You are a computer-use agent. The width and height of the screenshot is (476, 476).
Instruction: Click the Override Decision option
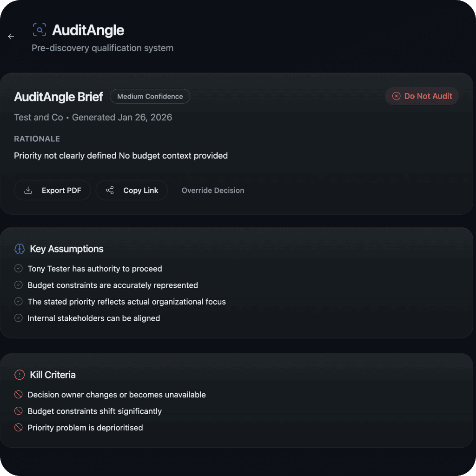[x=212, y=190]
